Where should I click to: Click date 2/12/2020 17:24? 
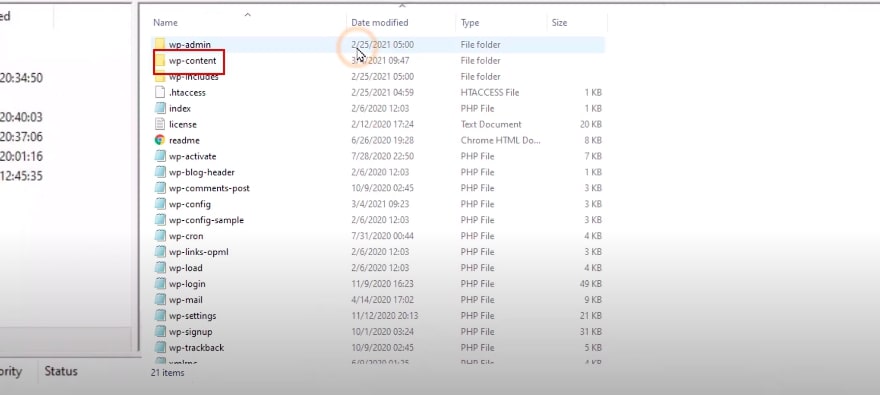(x=382, y=125)
